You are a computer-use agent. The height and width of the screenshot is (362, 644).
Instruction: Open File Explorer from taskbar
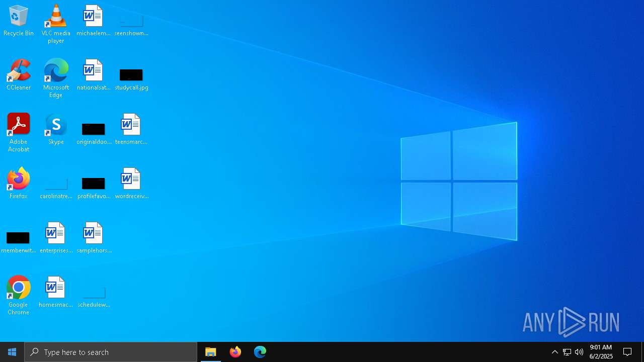point(211,352)
